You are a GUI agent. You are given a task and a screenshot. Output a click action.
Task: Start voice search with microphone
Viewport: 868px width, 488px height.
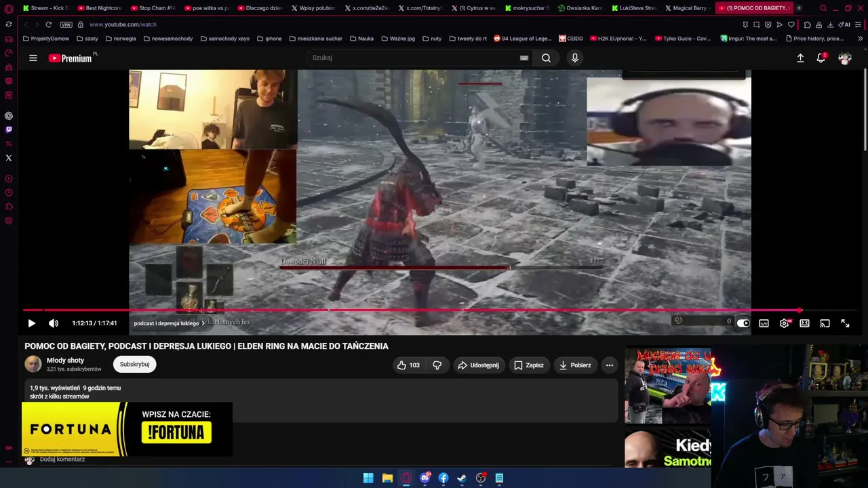(x=574, y=58)
